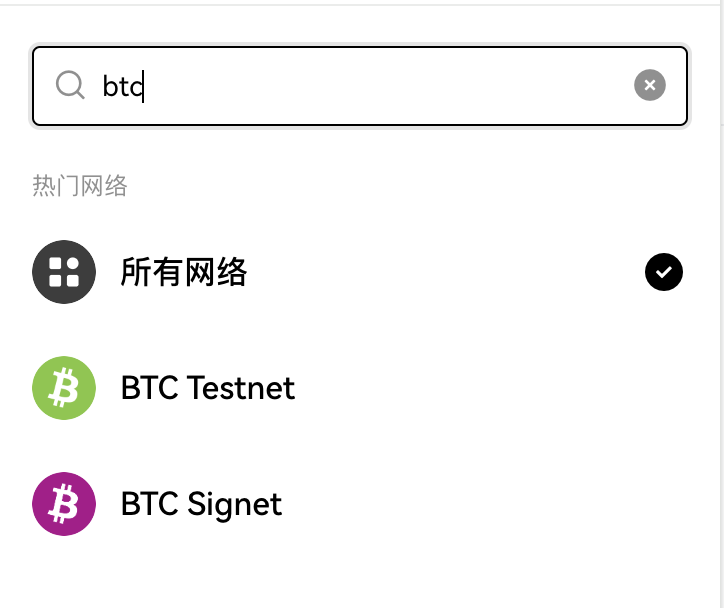This screenshot has width=724, height=608.
Task: Click the 热门网络 section header
Action: click(x=80, y=186)
